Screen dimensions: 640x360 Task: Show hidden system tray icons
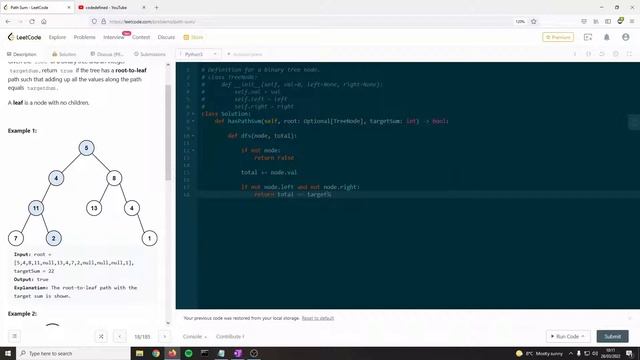click(571, 353)
